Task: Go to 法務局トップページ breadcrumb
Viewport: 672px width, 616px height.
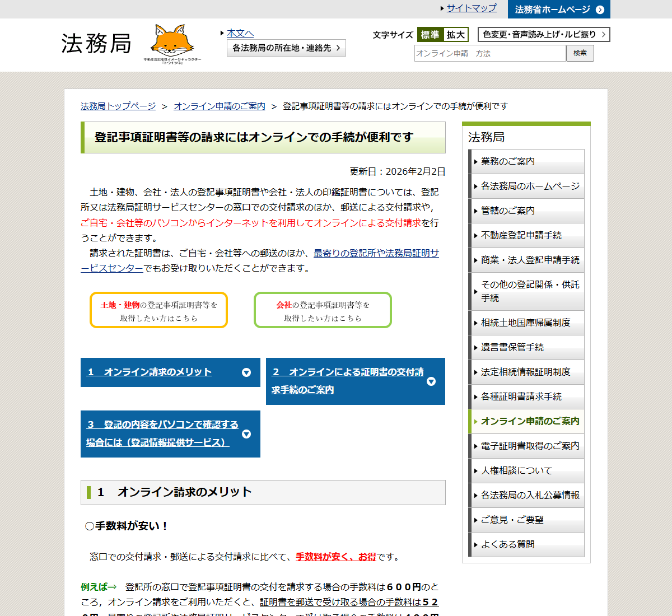Action: [x=118, y=106]
